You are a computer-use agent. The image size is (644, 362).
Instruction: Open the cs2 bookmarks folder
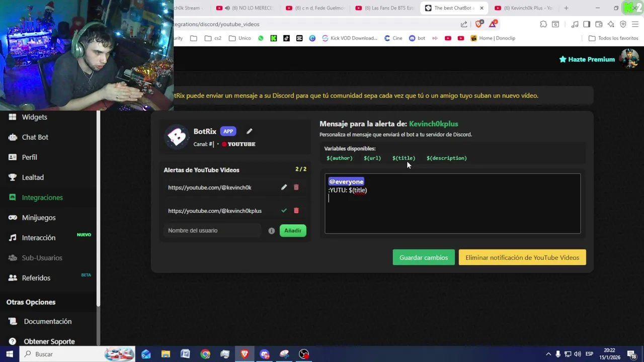coord(213,38)
